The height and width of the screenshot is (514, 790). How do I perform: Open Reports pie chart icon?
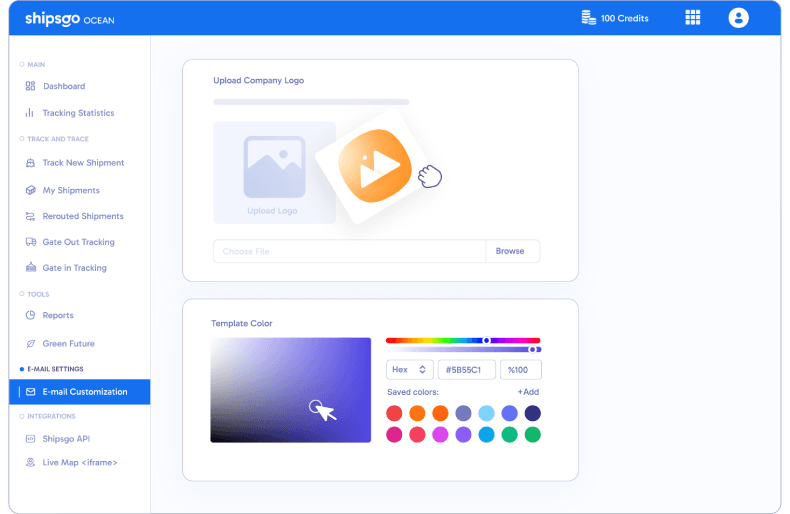[30, 316]
